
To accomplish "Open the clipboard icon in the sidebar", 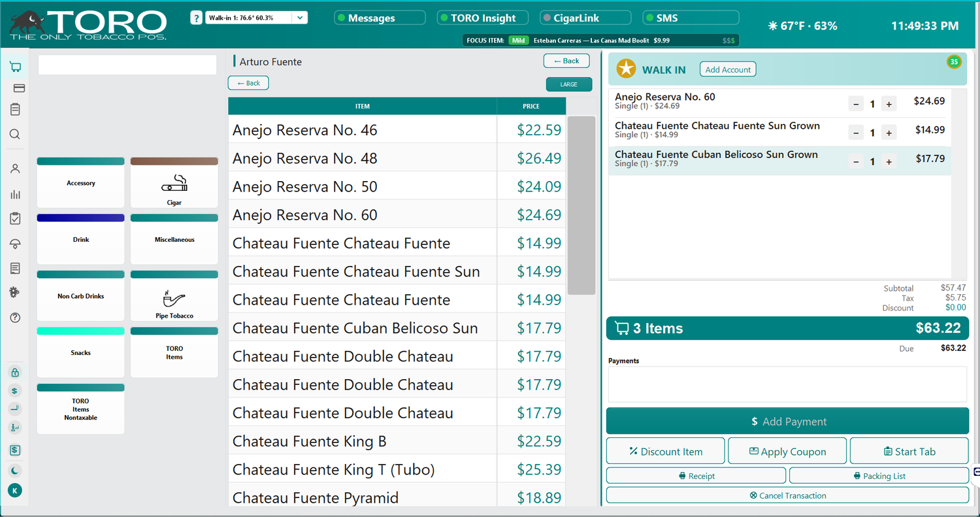I will [15, 110].
